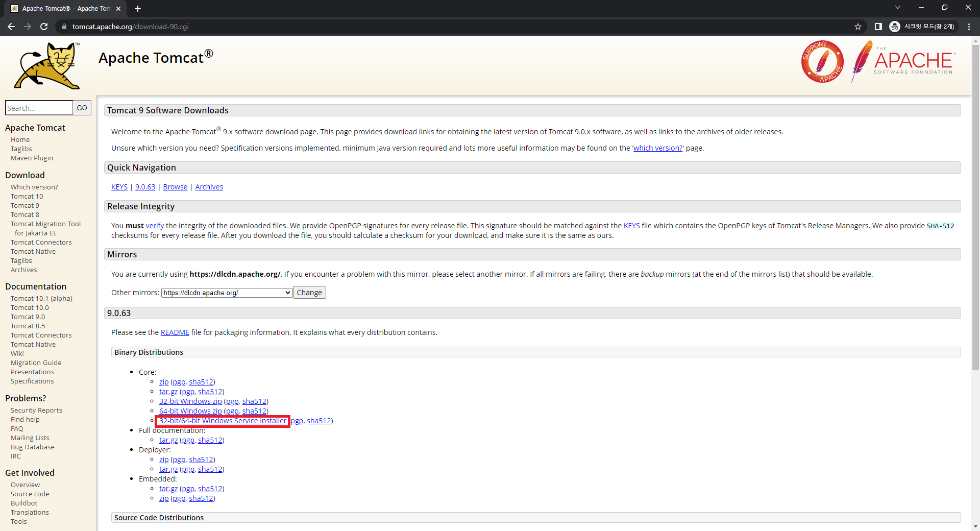Download Core zip distribution
The width and height of the screenshot is (980, 531).
tap(163, 382)
